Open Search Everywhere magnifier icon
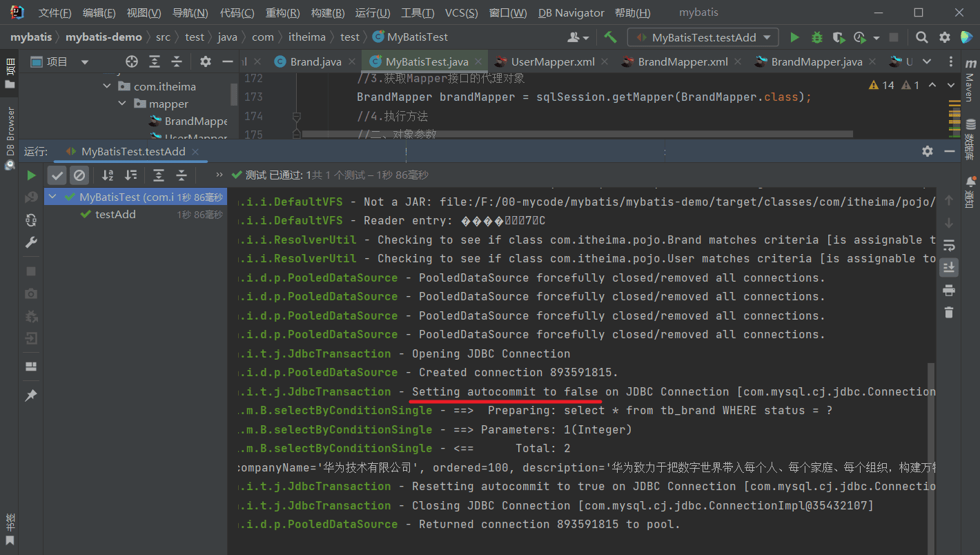The width and height of the screenshot is (980, 555). pyautogui.click(x=922, y=37)
